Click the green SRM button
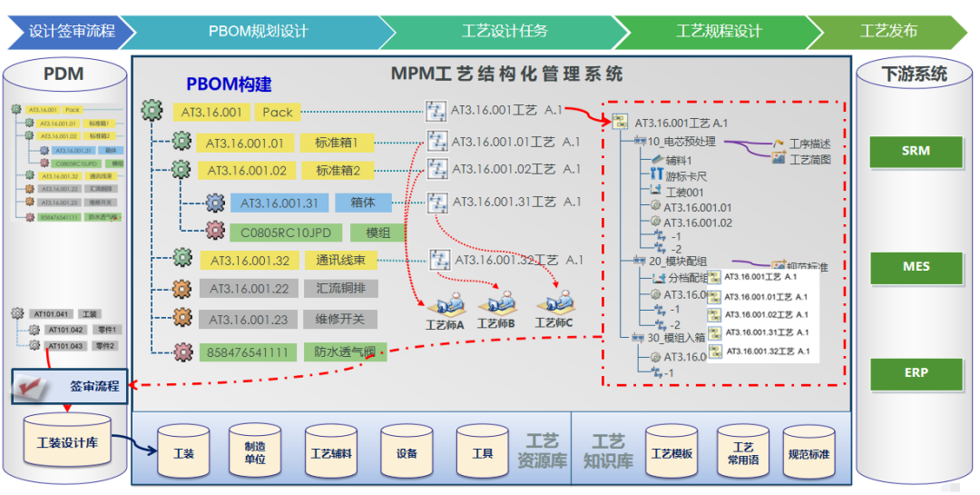Screen dimensions: 980x495 pos(915,151)
